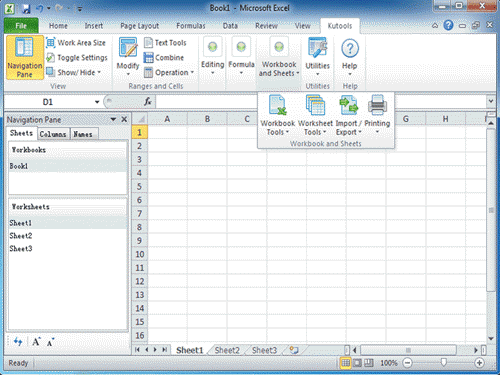500x375 pixels.
Task: Open Import / Export menu
Action: click(x=349, y=115)
